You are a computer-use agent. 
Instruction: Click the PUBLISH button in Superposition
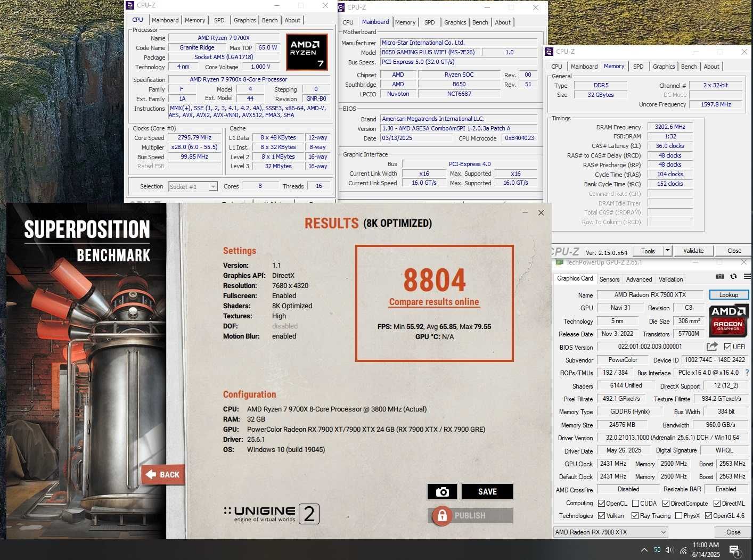coord(470,516)
